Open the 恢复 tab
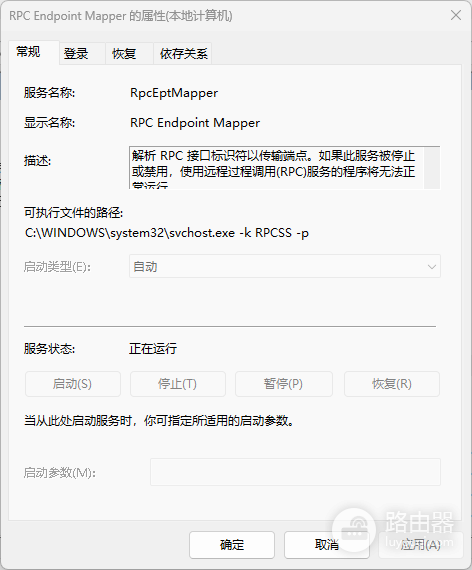The image size is (472, 570). [x=129, y=54]
